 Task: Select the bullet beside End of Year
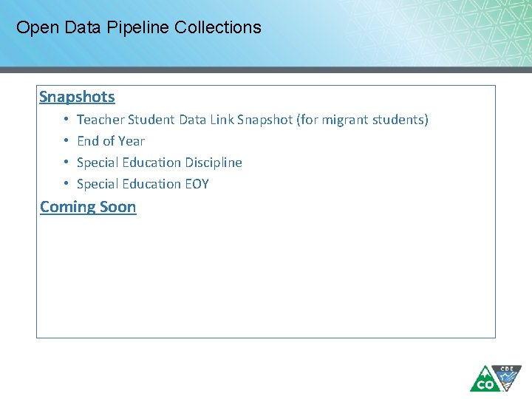66,140
